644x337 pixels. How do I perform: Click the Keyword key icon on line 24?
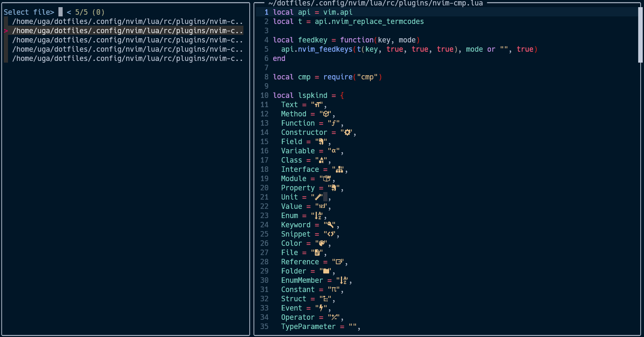(330, 224)
